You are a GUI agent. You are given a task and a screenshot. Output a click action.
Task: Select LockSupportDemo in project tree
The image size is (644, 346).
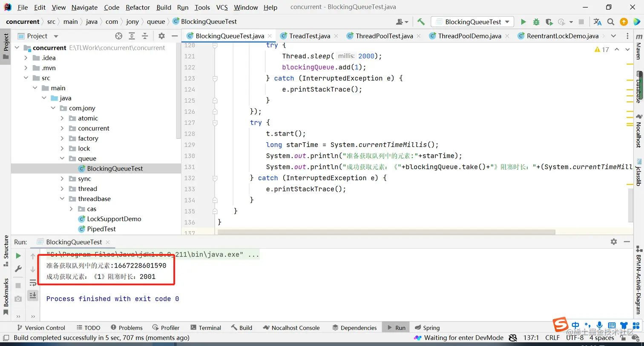[114, 219]
